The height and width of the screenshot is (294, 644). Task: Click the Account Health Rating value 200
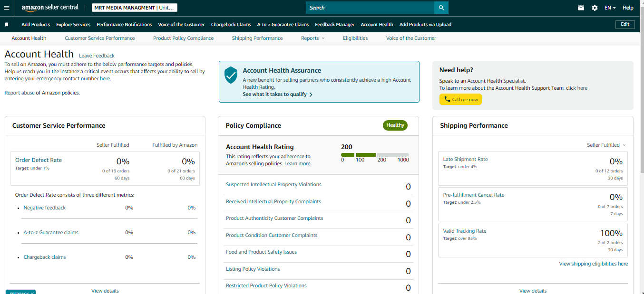point(347,147)
